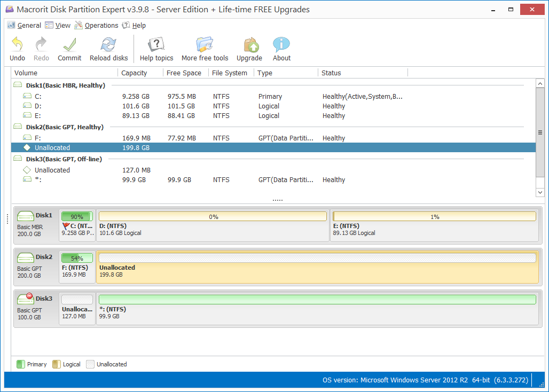Sort by Capacity column header
This screenshot has width=549, height=392.
tap(141, 73)
